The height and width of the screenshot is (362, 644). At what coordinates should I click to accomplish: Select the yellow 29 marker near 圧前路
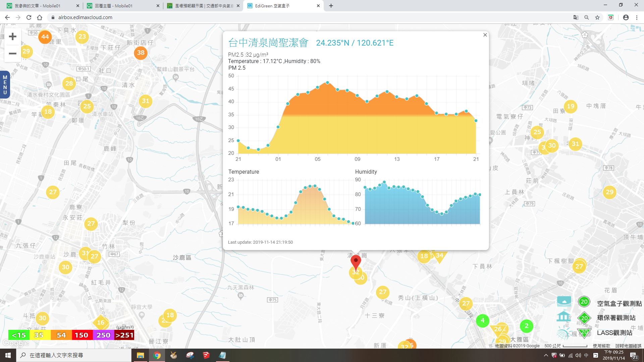click(609, 192)
